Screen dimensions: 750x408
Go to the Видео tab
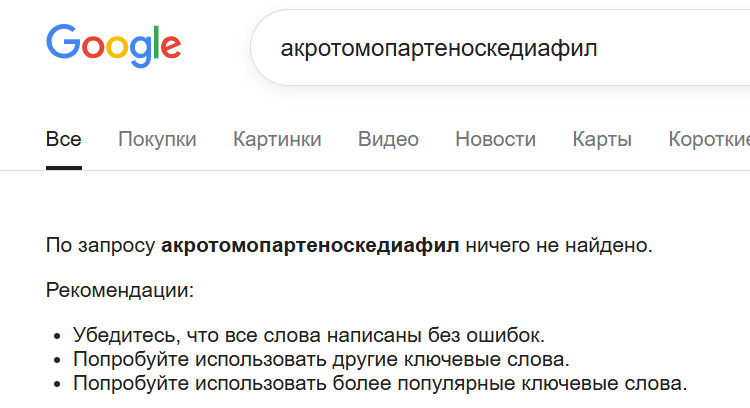[388, 139]
